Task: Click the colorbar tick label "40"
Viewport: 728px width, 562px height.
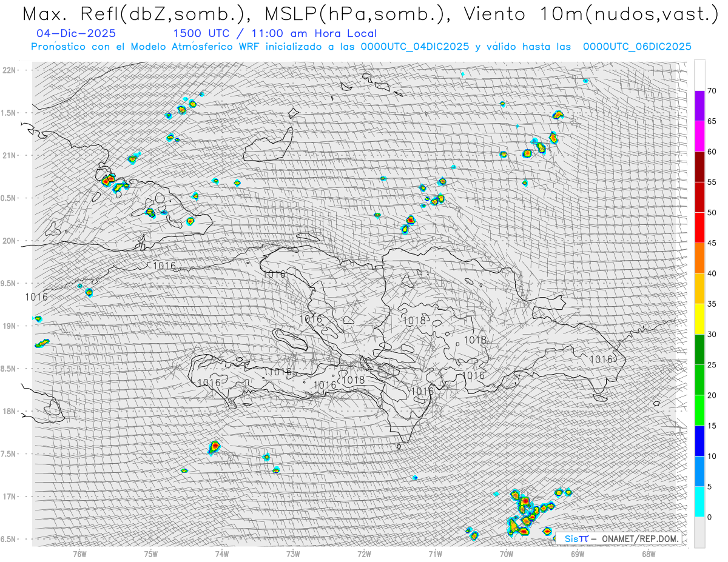Action: point(712,273)
